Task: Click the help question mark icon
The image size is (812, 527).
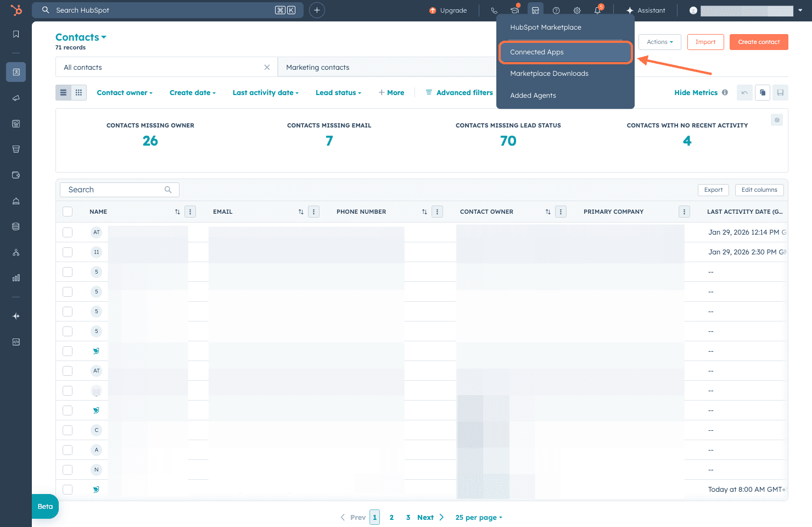Action: coord(556,10)
